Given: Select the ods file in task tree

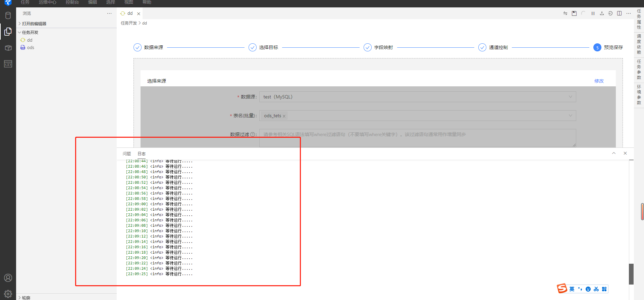Looking at the screenshot, I should pyautogui.click(x=31, y=47).
